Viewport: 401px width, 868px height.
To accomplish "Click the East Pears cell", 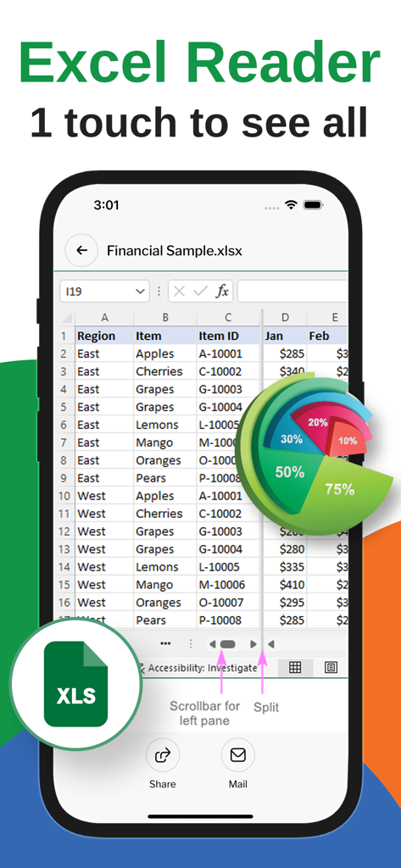I will [x=165, y=478].
